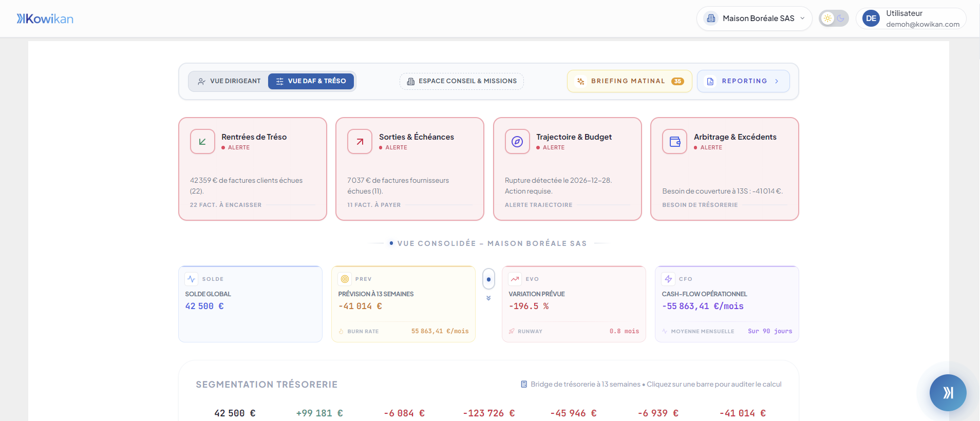Click the Reporting chevron arrow
The width and height of the screenshot is (980, 421).
click(777, 81)
